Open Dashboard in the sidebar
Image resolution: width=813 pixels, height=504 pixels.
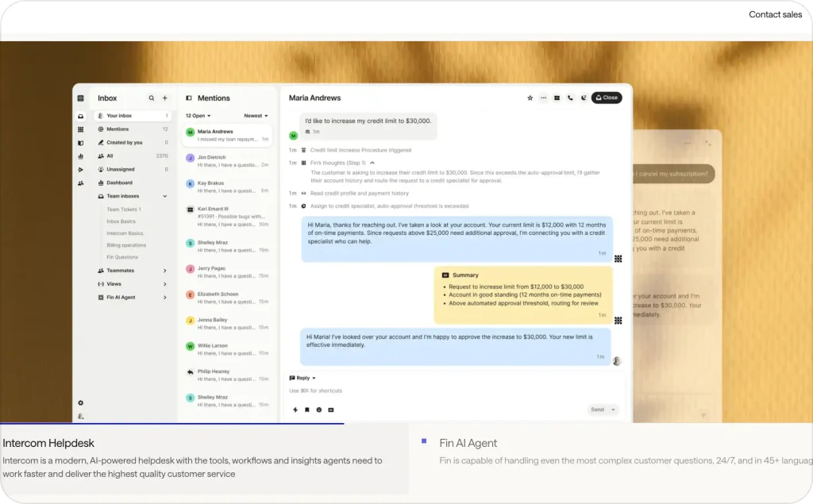pos(133,183)
